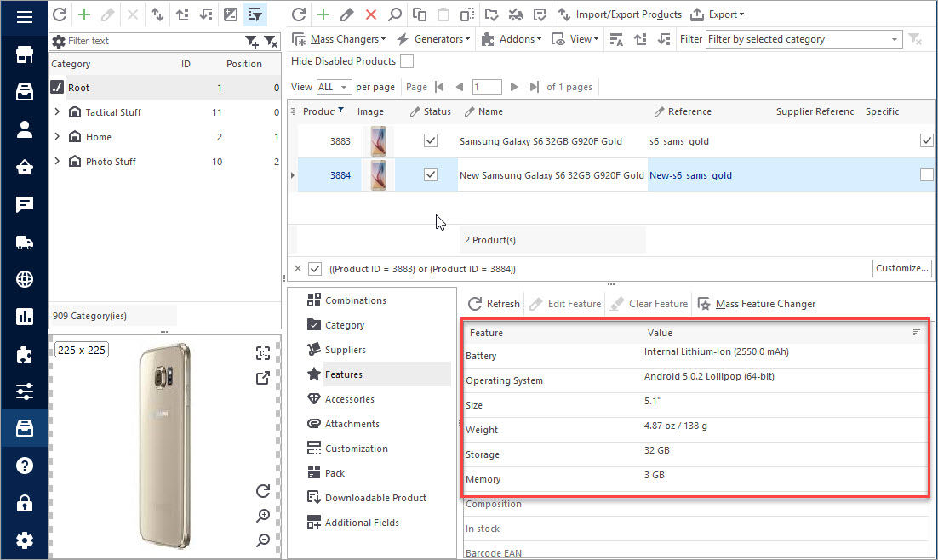This screenshot has width=938, height=560.
Task: Click the Customize... filter button
Action: click(x=902, y=268)
